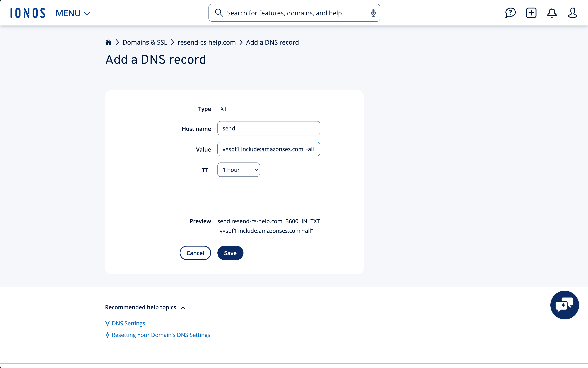
Task: Click the TXT type value
Action: tap(222, 109)
